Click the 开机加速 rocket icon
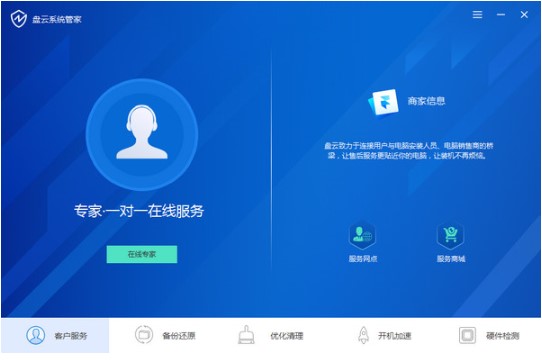The image size is (542, 360). tap(364, 335)
